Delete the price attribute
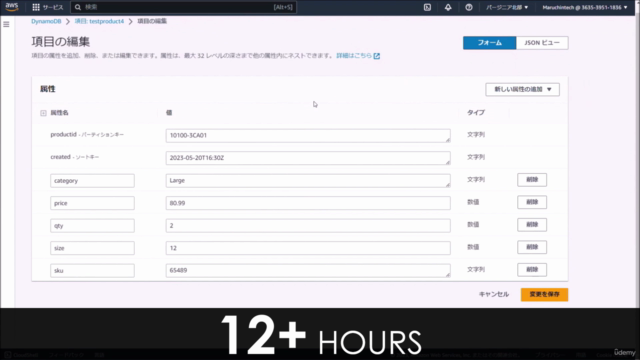Viewport: 640px width, 360px height. tap(532, 202)
